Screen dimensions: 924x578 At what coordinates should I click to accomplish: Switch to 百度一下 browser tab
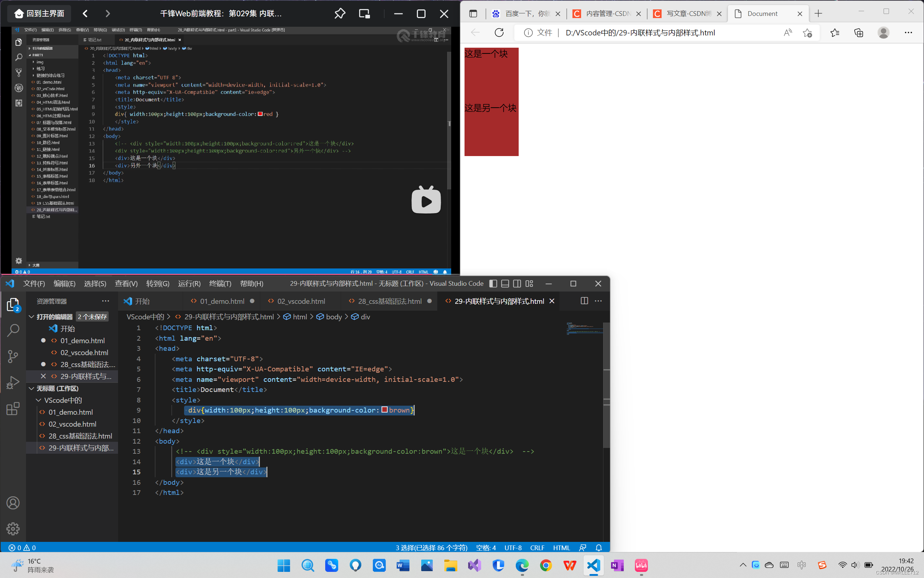[526, 14]
